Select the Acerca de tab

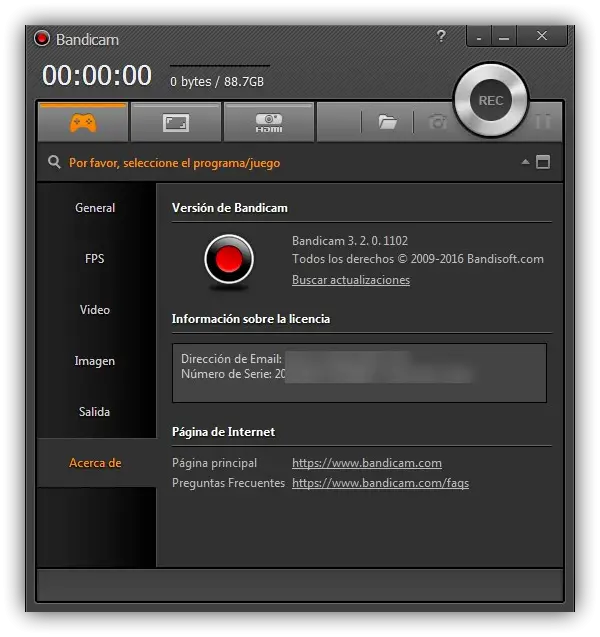tap(95, 463)
